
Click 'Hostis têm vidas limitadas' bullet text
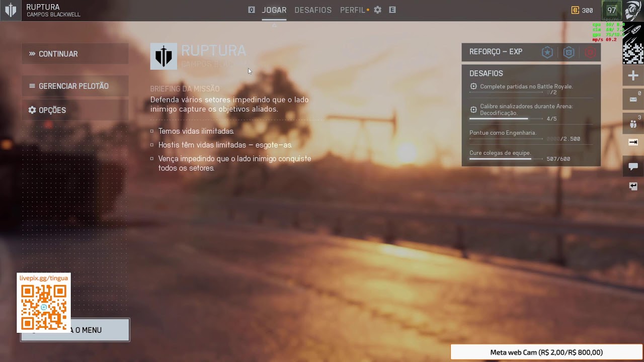pos(225,145)
